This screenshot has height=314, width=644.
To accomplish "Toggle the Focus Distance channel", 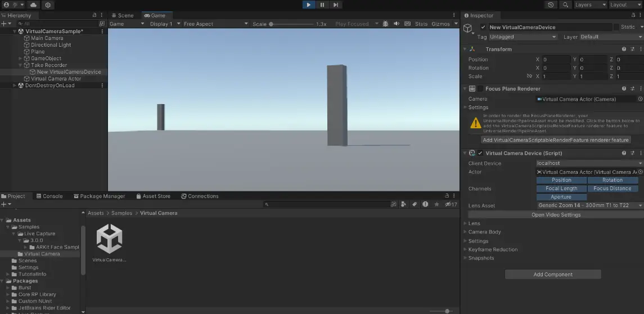I will point(613,189).
